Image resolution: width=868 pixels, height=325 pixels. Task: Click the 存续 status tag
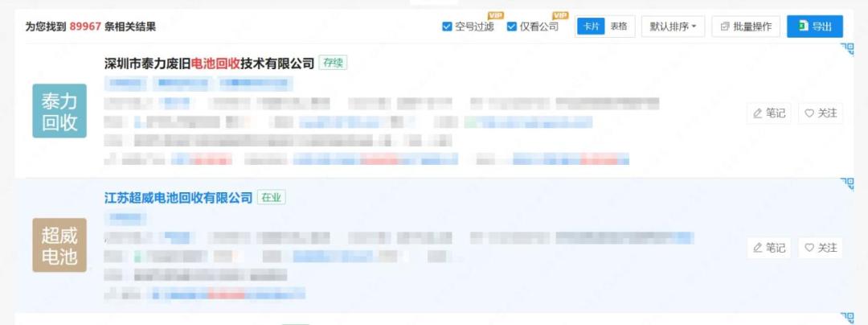[333, 63]
